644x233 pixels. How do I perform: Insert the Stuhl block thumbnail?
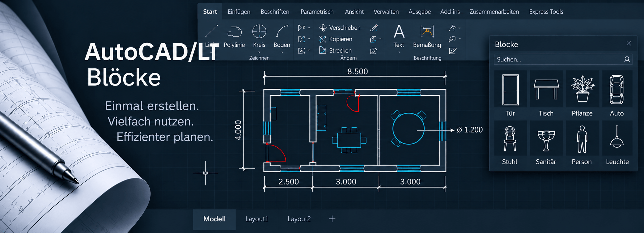click(510, 138)
